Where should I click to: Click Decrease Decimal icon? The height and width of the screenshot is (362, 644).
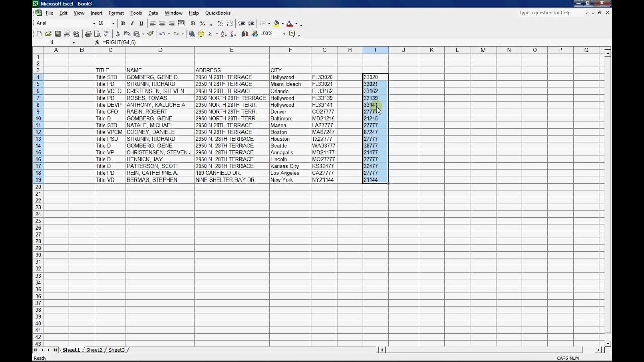point(229,23)
